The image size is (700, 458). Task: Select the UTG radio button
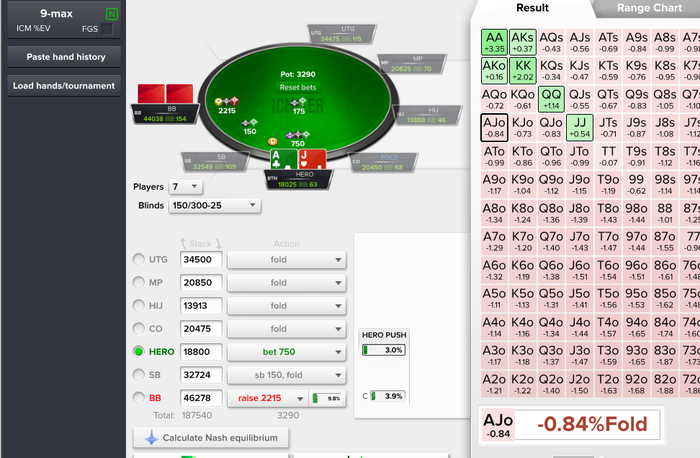tap(139, 259)
